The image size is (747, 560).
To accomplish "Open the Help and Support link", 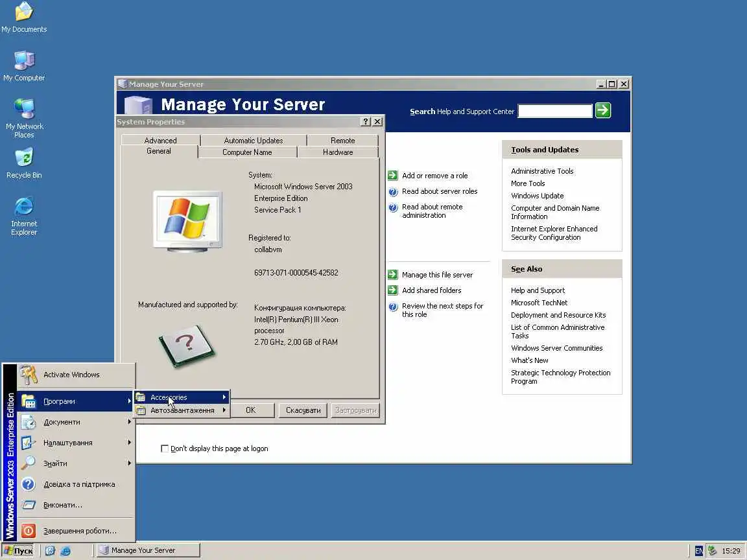I will pos(538,290).
